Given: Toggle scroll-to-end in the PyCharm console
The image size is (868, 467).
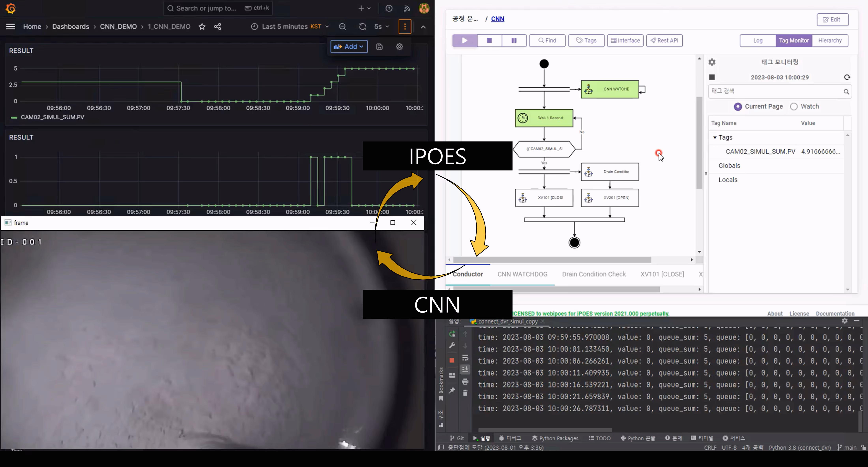Looking at the screenshot, I should point(465,369).
